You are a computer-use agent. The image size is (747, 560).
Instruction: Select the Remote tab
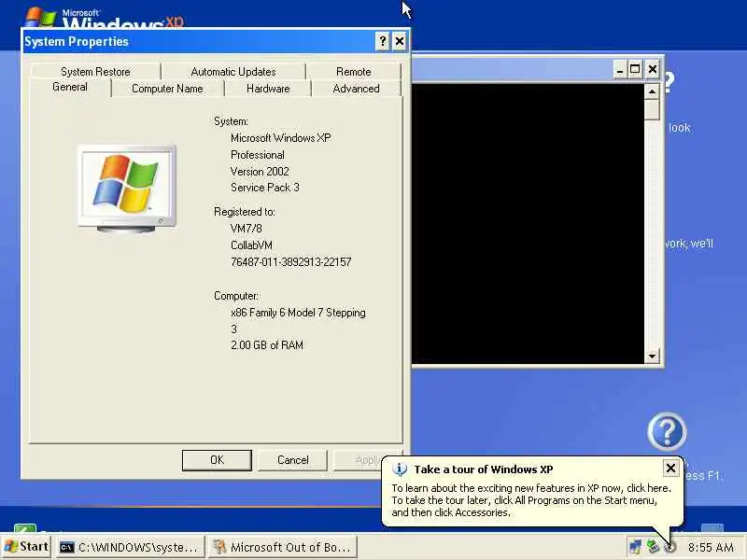(353, 72)
